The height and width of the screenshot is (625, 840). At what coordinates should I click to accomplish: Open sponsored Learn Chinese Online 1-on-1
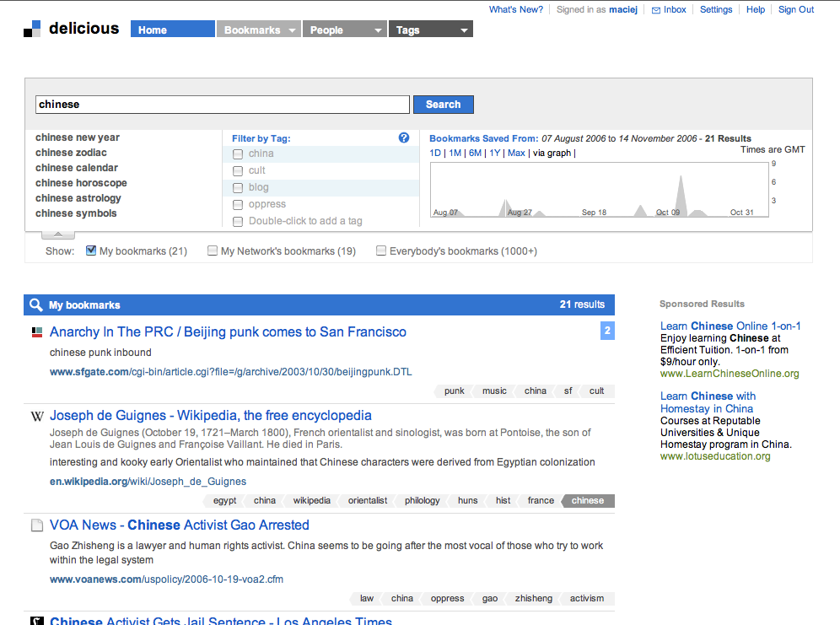pyautogui.click(x=730, y=326)
